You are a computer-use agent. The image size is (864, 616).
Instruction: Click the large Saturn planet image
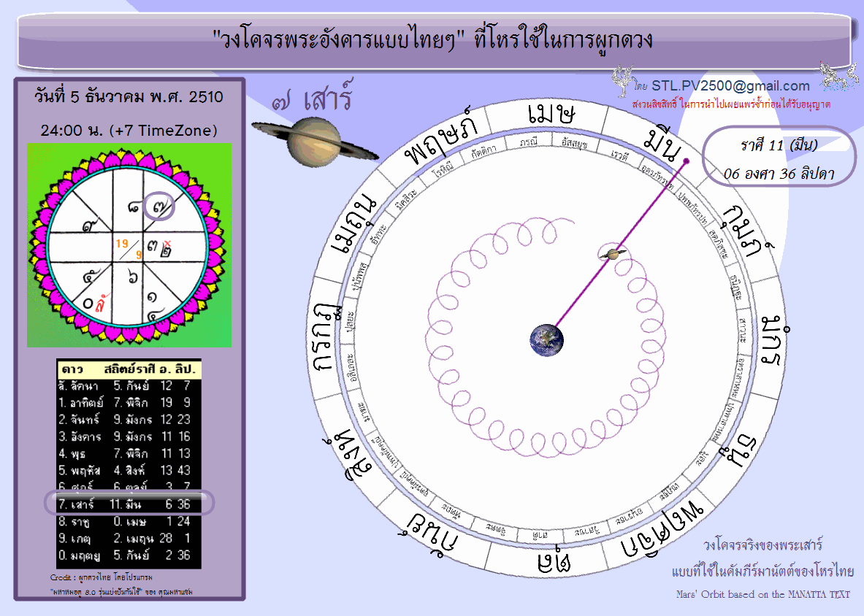coord(316,141)
